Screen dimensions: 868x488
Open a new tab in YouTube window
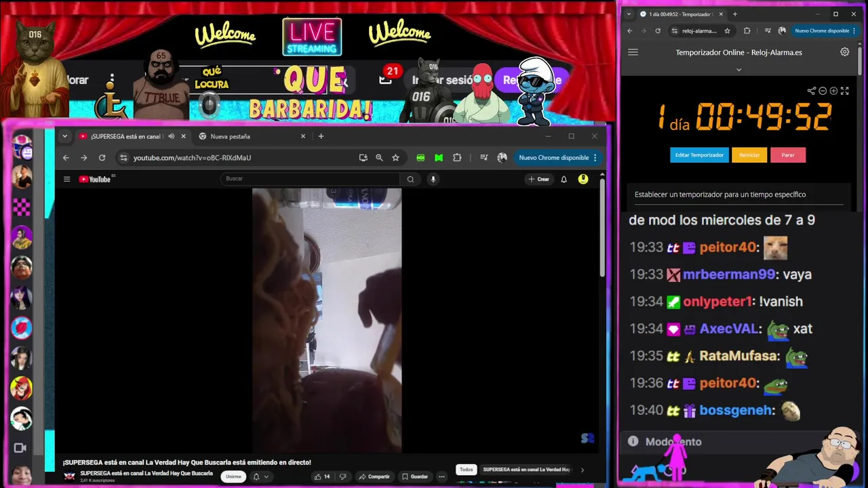(x=321, y=136)
